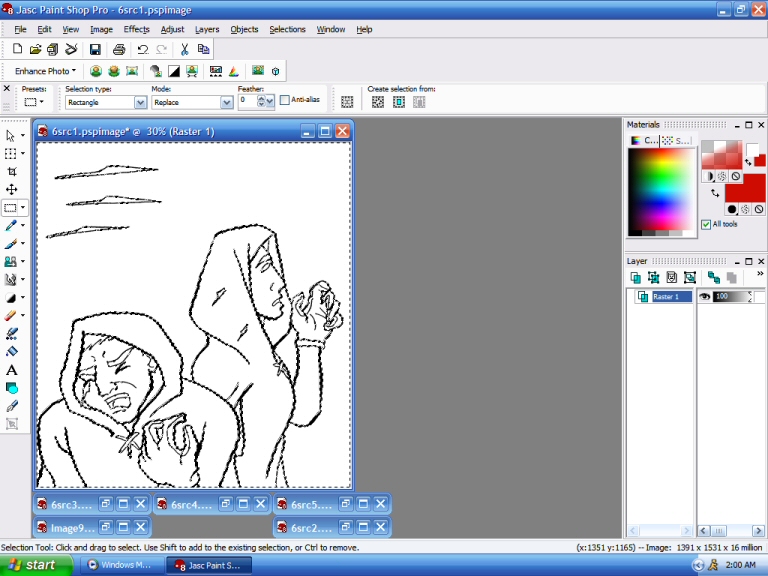
Task: Open the Effects menu
Action: tap(136, 29)
